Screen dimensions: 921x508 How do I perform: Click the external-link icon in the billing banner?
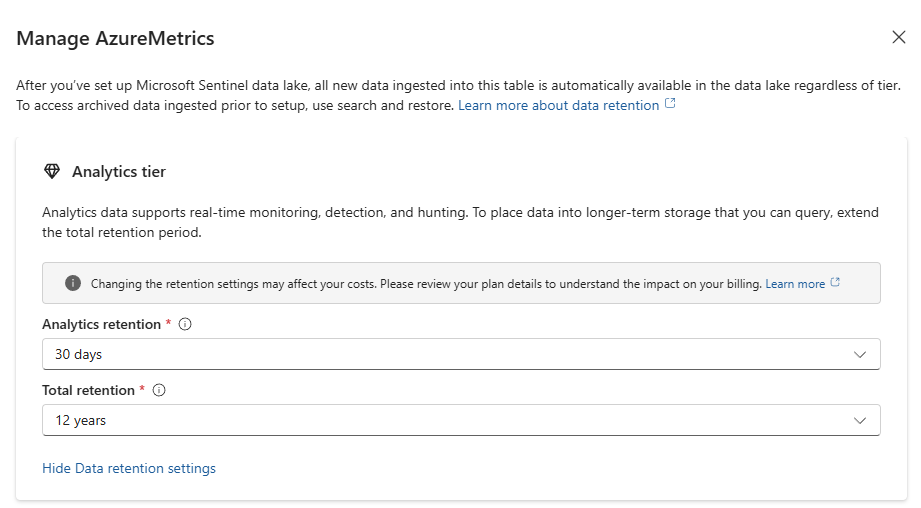click(835, 282)
